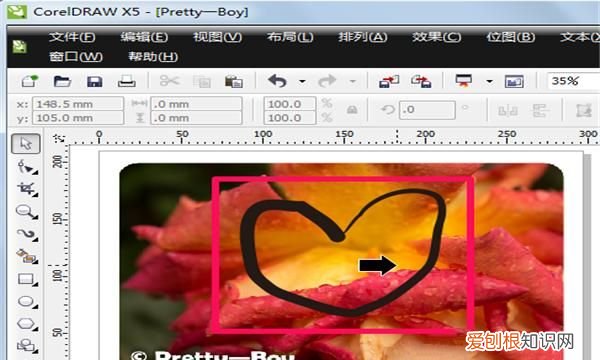Screen dimensions: 600x360
Task: Click the Export icon
Action: click(421, 81)
